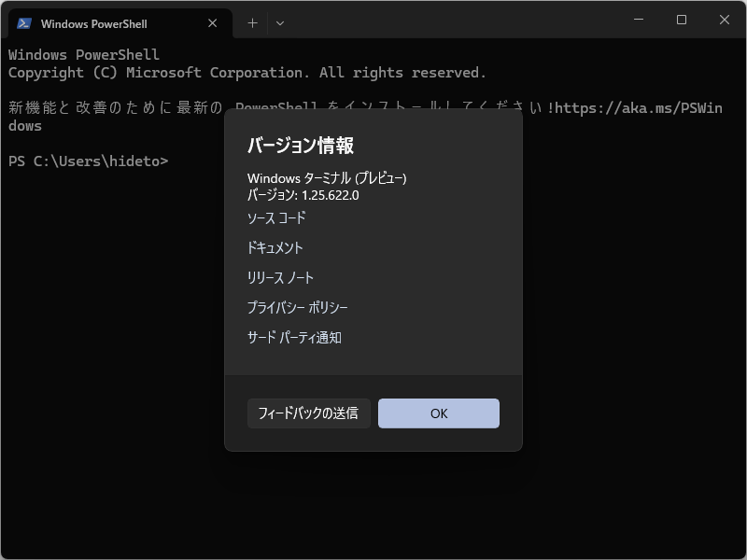Minimize the Windows Terminal window
The image size is (747, 560).
[x=639, y=19]
